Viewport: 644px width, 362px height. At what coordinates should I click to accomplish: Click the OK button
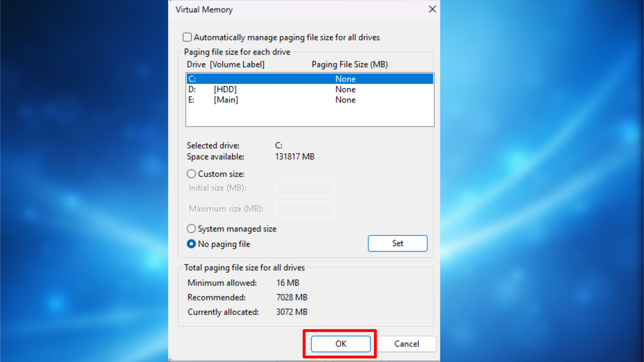tap(340, 344)
